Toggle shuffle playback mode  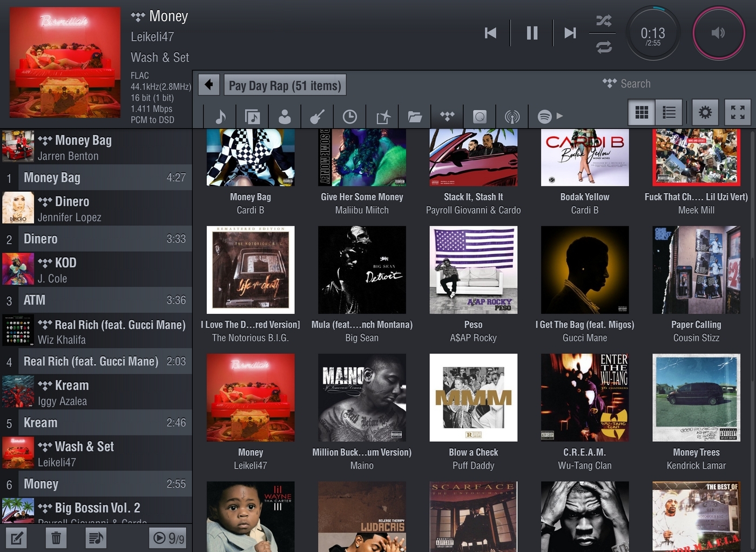tap(604, 21)
